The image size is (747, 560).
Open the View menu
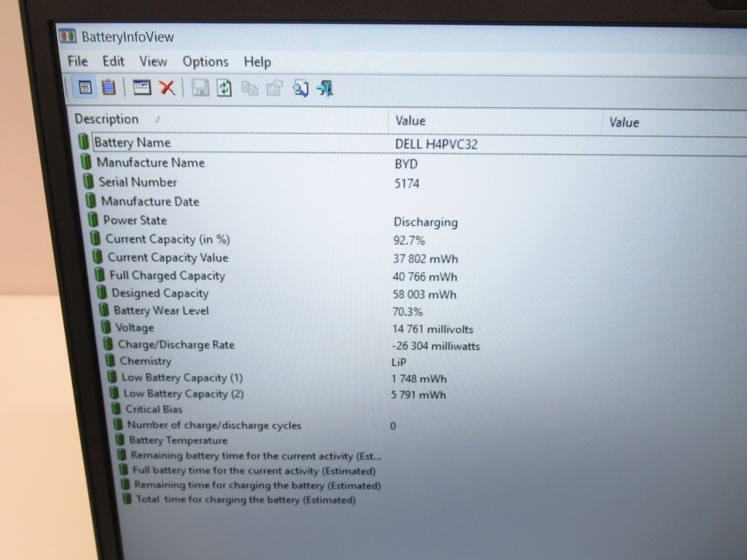tap(153, 62)
